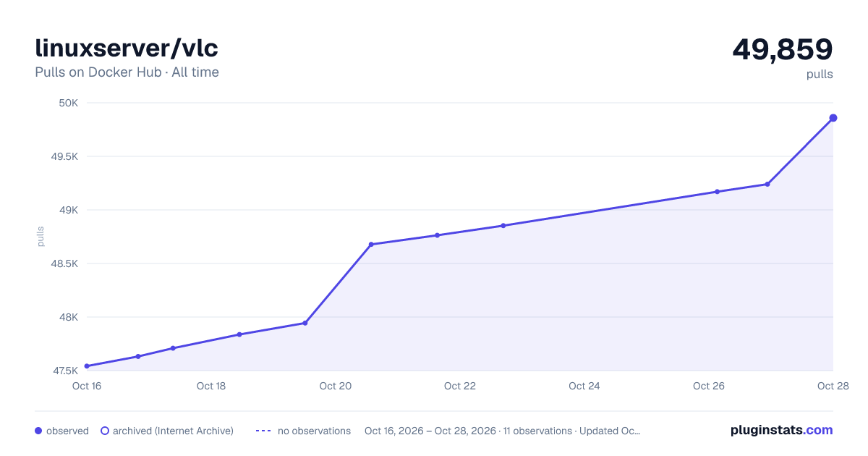Select the data point just before Oct 27
Screen dimensions: 868x456
click(x=767, y=184)
